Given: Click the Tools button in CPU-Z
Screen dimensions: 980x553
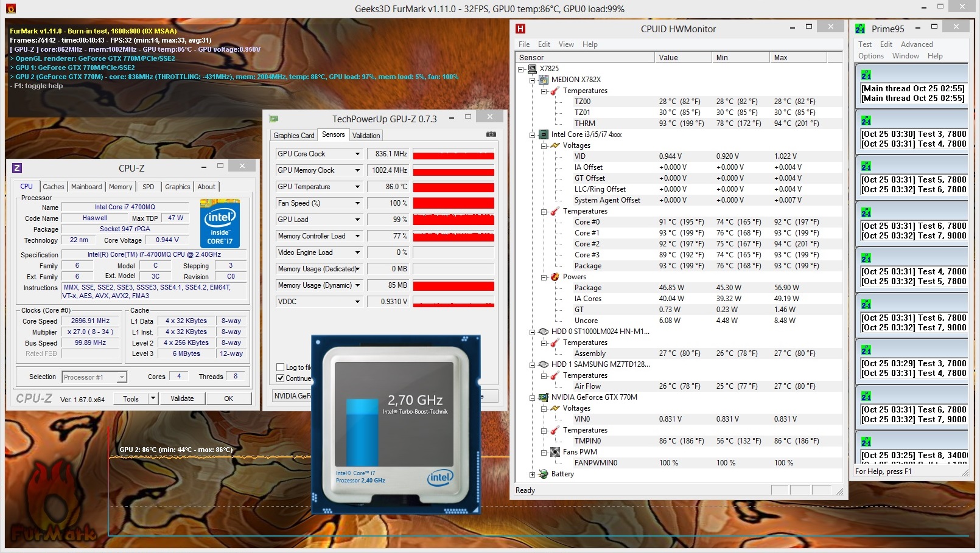Looking at the screenshot, I should point(131,398).
